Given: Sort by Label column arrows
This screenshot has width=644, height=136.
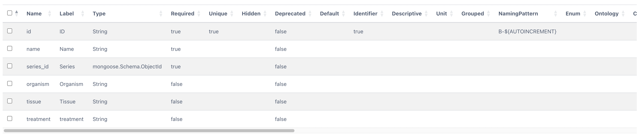Looking at the screenshot, I should click(x=83, y=14).
